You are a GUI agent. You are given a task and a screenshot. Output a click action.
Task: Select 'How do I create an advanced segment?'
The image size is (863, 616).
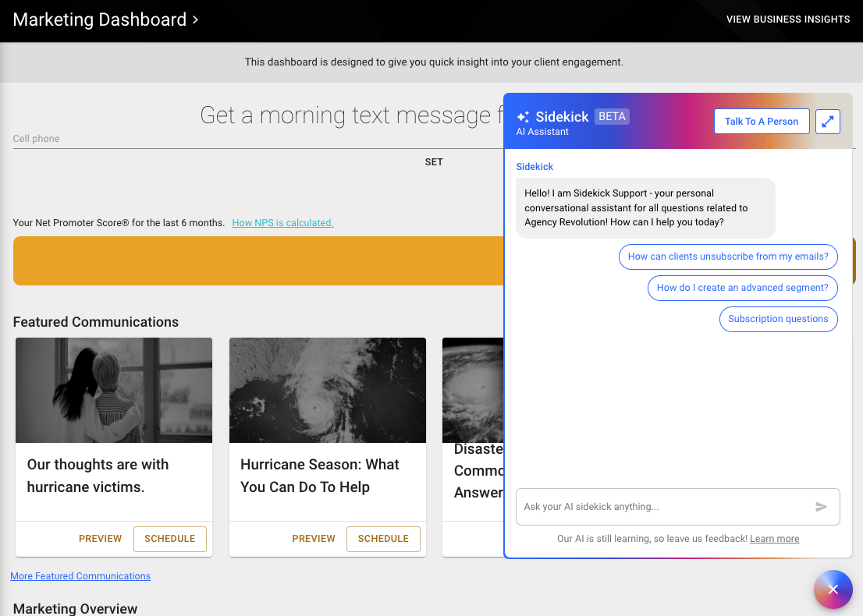(x=742, y=288)
